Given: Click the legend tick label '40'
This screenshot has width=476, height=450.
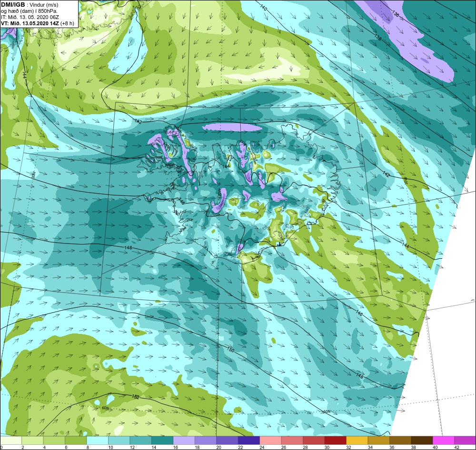Looking at the screenshot, I should (x=435, y=447).
